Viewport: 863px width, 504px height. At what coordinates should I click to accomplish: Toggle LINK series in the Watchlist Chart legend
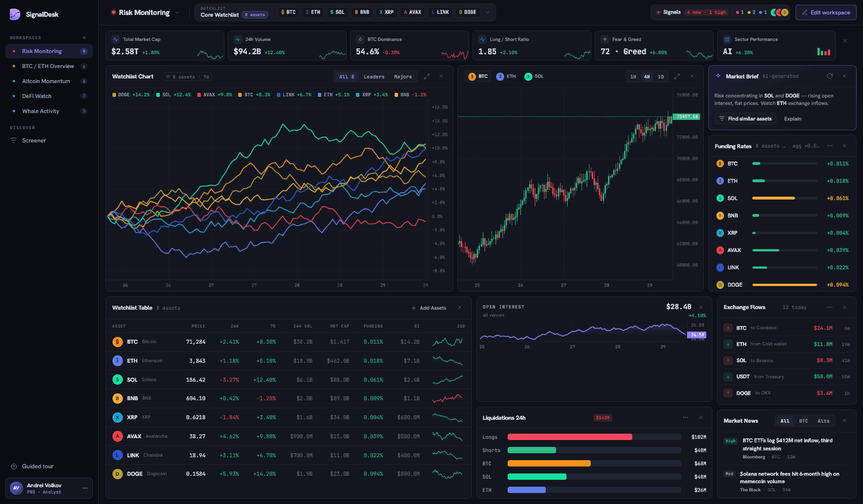tap(294, 95)
